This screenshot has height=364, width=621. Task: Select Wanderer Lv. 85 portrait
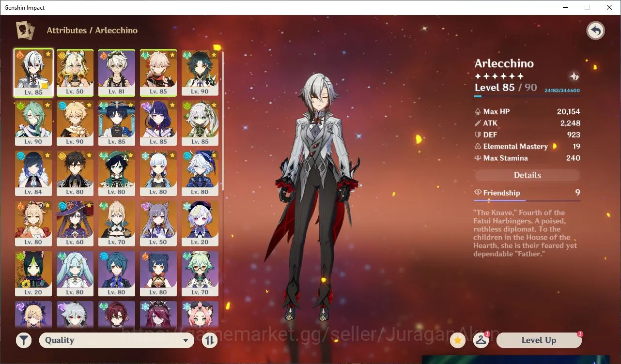(117, 123)
